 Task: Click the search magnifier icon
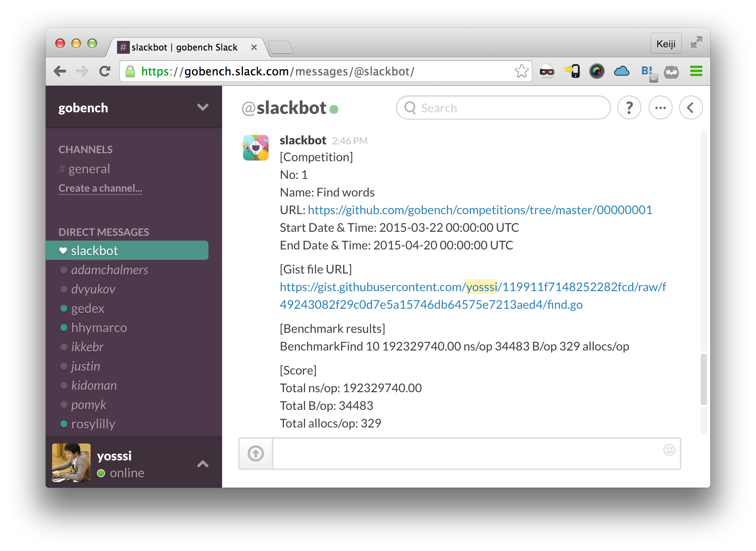410,107
